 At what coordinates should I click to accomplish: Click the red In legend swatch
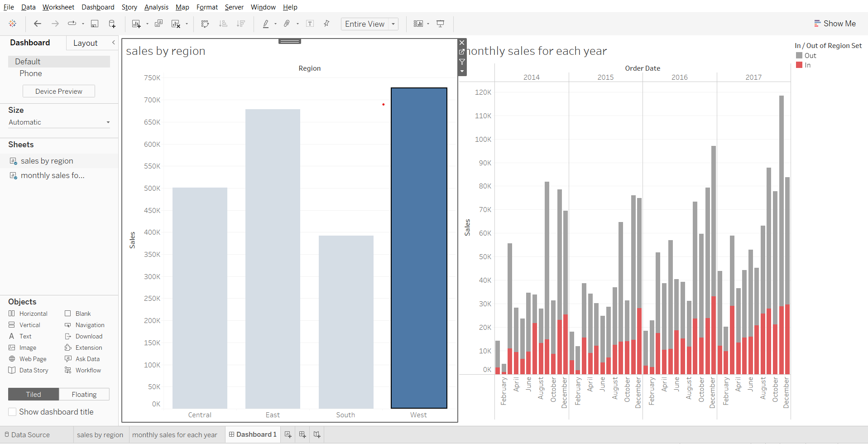[x=799, y=65]
